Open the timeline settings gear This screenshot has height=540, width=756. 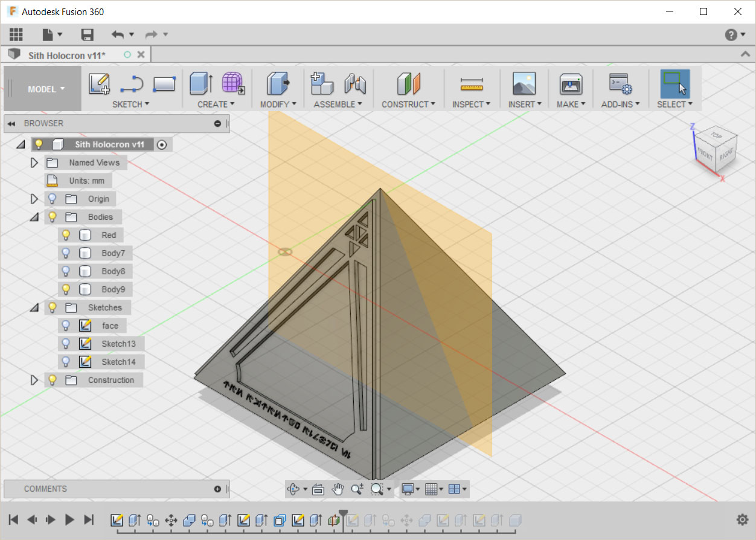[743, 519]
